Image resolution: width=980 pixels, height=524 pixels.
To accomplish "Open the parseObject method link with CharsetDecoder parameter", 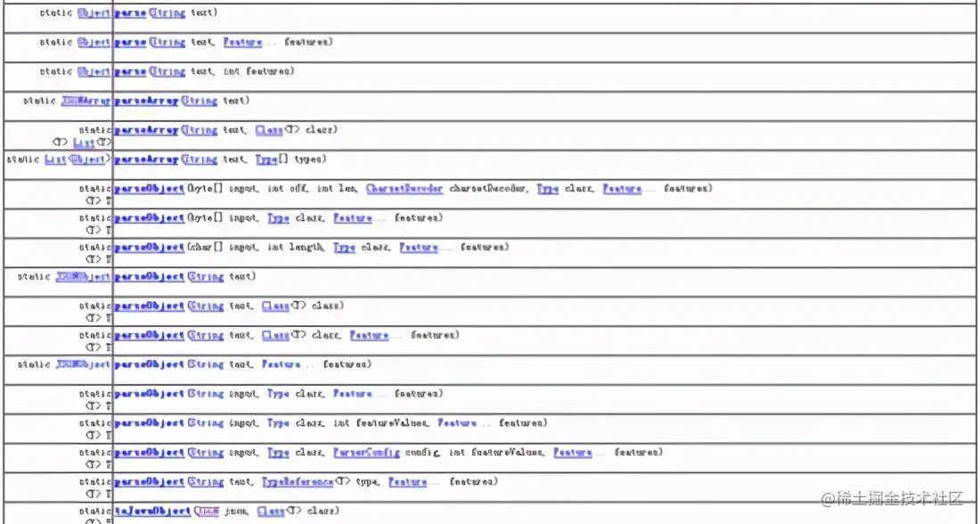I will (150, 189).
